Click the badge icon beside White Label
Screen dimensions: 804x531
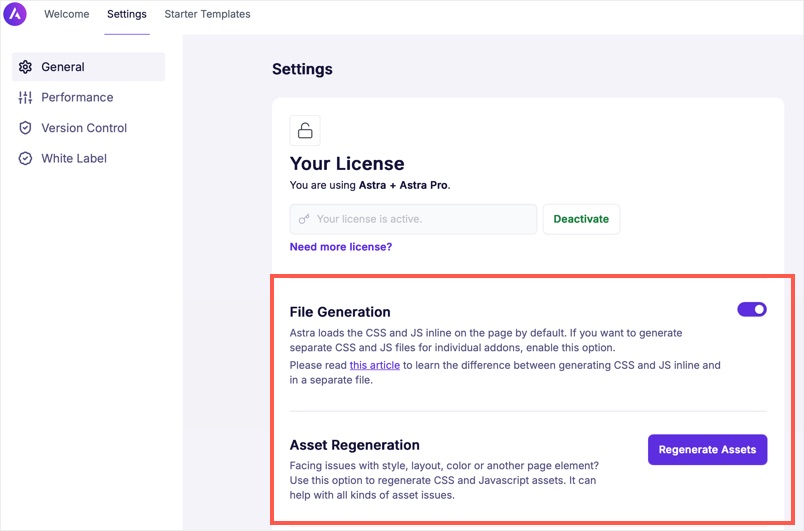click(x=25, y=158)
